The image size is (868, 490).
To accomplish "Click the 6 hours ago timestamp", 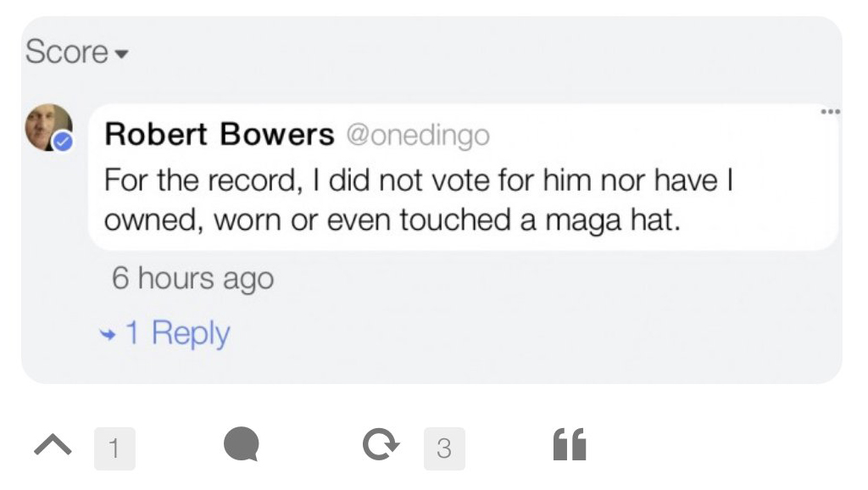I will point(192,279).
